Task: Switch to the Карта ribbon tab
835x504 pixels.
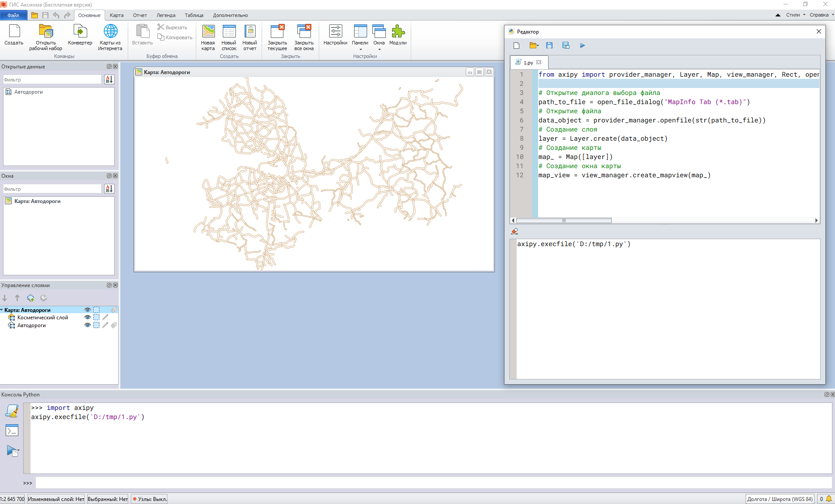Action: [x=116, y=15]
